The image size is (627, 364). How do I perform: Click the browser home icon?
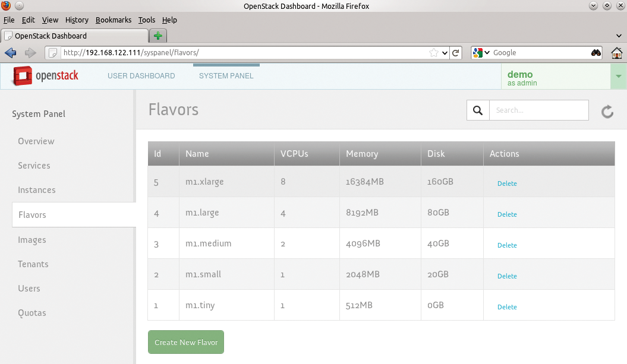[x=617, y=53]
